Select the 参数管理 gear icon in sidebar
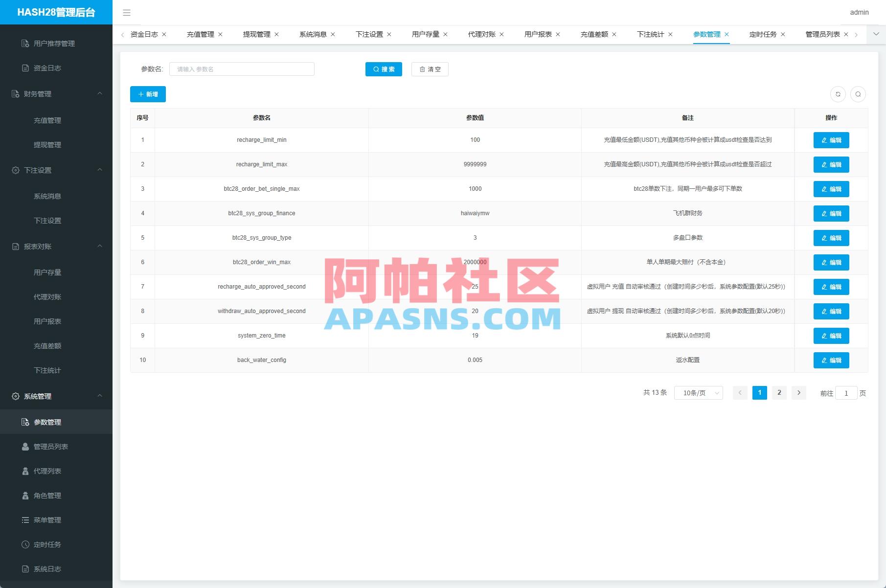 pos(25,422)
